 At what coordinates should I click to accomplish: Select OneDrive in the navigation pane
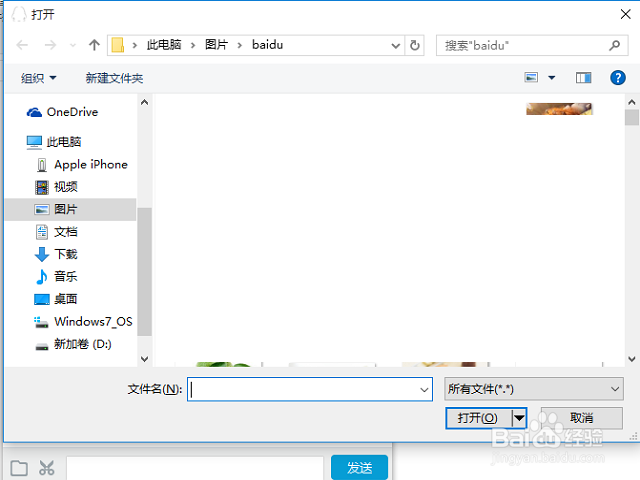coord(62,112)
